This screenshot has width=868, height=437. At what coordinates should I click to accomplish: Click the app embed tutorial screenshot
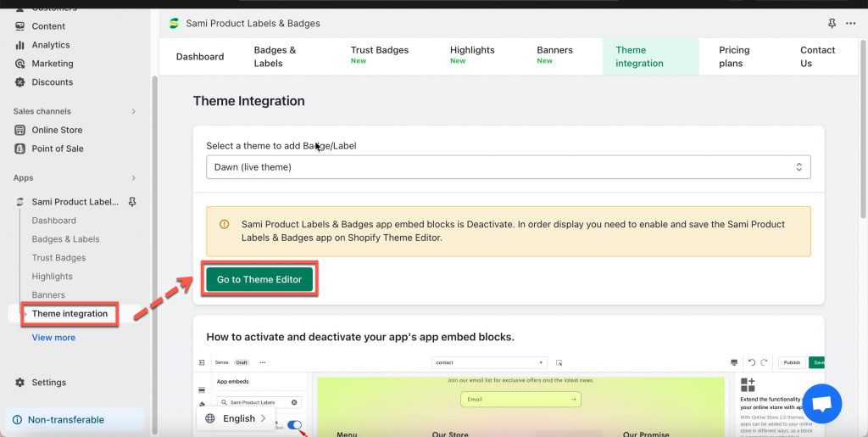tap(509, 395)
